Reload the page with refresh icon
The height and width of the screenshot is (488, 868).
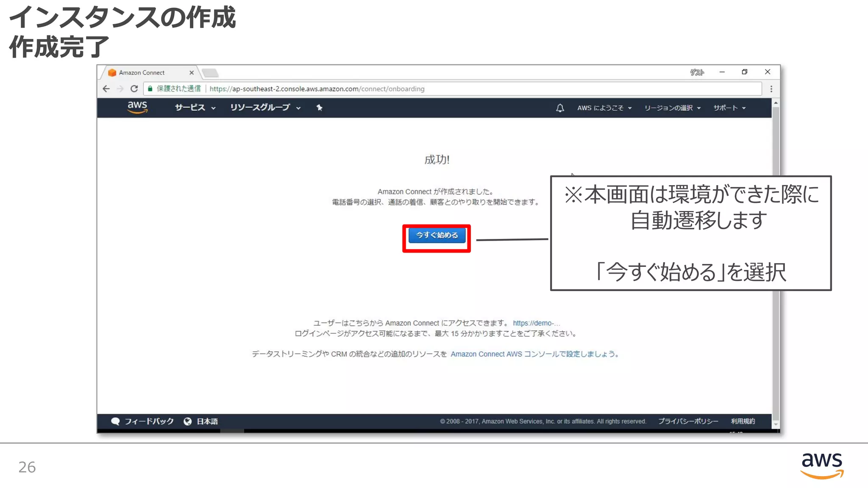(134, 89)
